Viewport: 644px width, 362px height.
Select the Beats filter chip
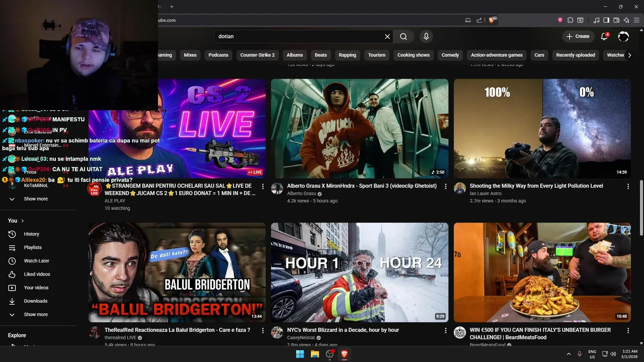click(x=321, y=55)
